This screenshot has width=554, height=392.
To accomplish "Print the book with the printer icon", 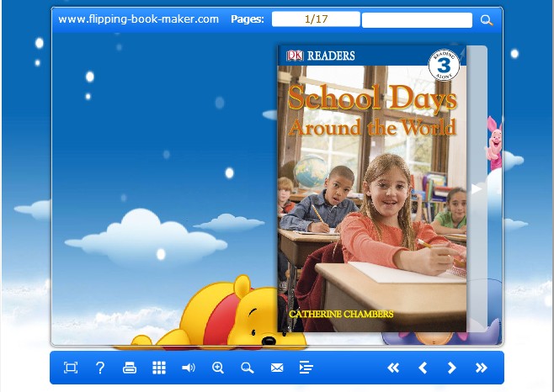I will pyautogui.click(x=130, y=368).
